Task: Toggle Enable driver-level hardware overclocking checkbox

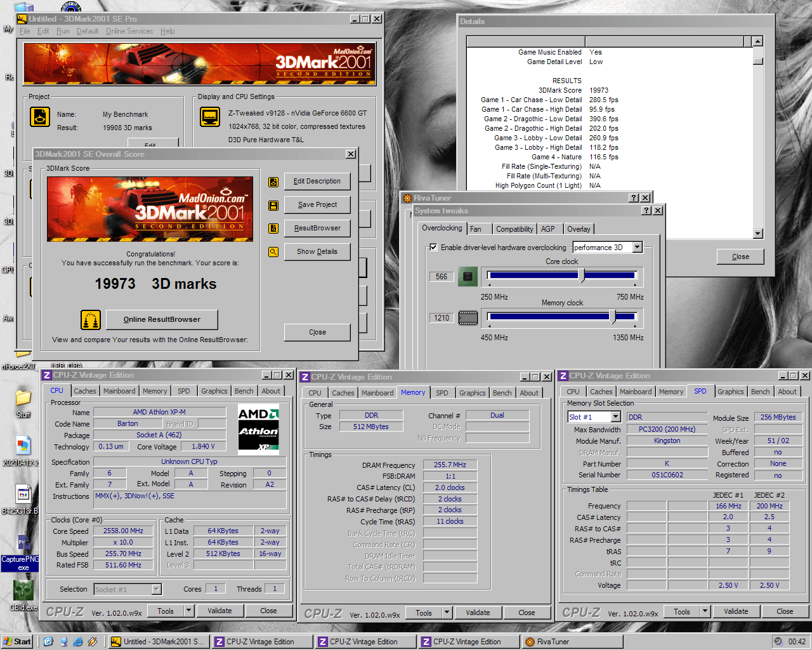Action: [433, 248]
